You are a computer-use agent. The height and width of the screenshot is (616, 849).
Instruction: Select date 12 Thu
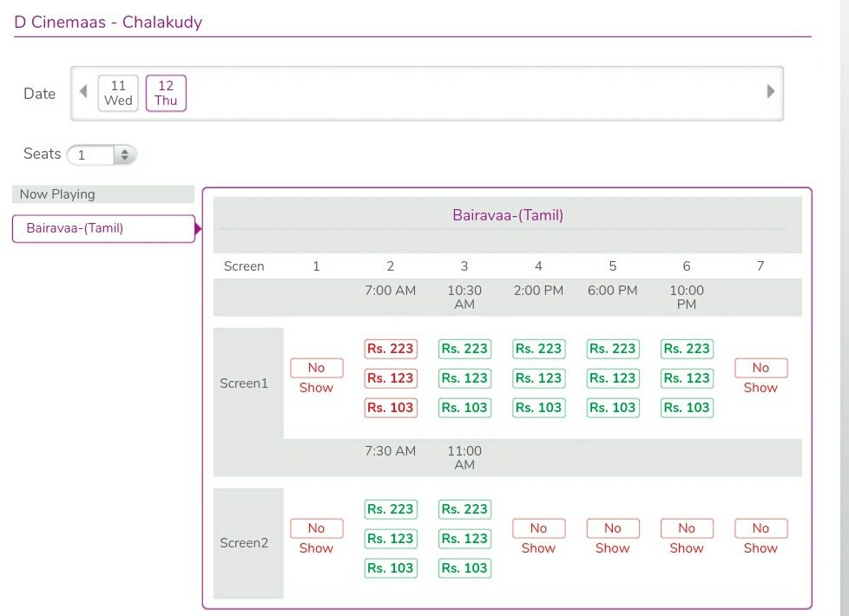[166, 93]
